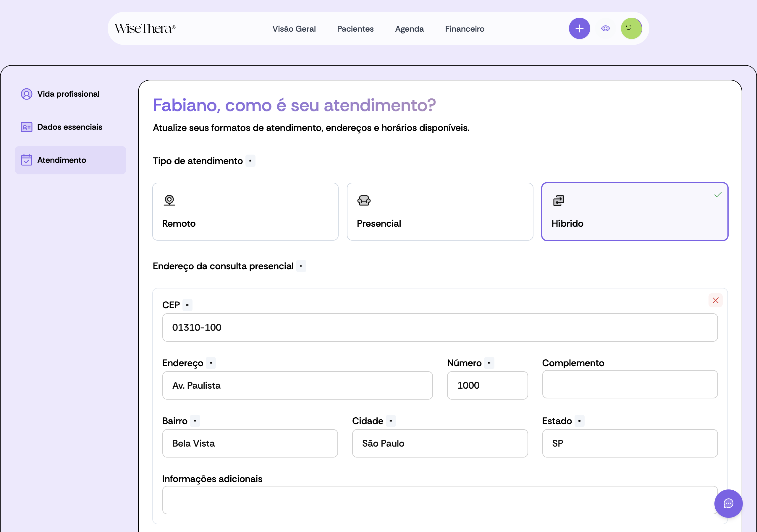The width and height of the screenshot is (757, 532).
Task: Open the Financeiro section
Action: [x=464, y=29]
